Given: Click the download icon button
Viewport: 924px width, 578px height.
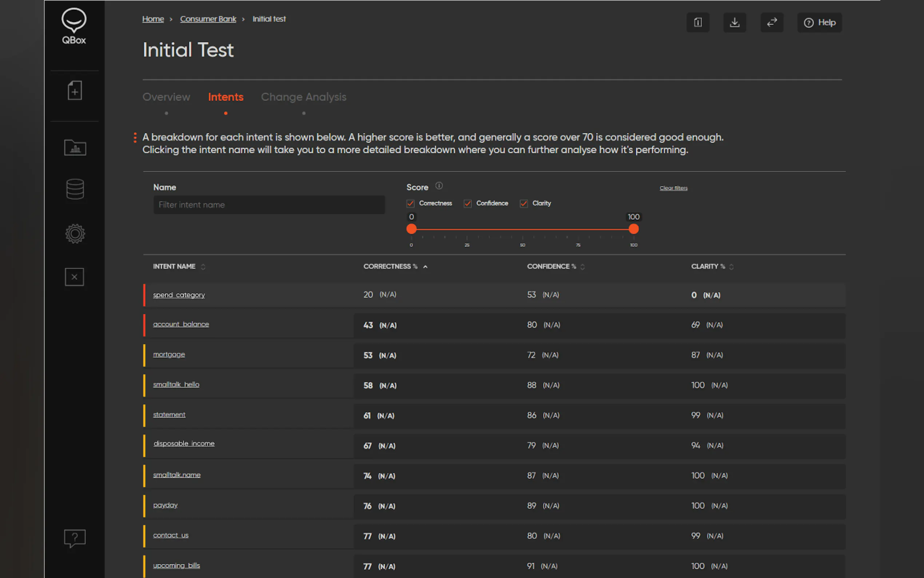Looking at the screenshot, I should 734,23.
